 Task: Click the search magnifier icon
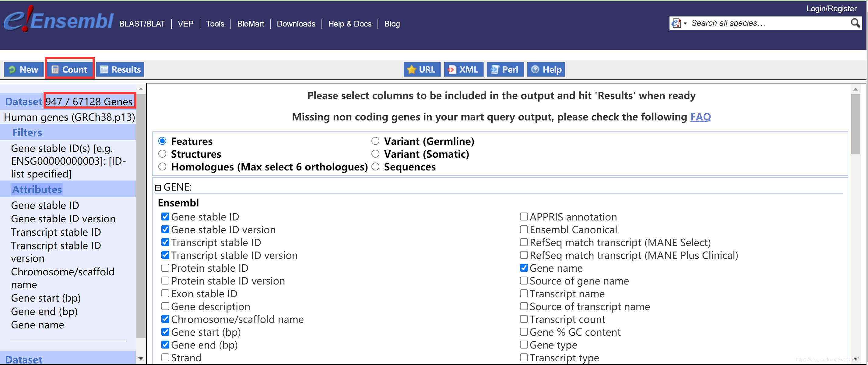pyautogui.click(x=855, y=23)
